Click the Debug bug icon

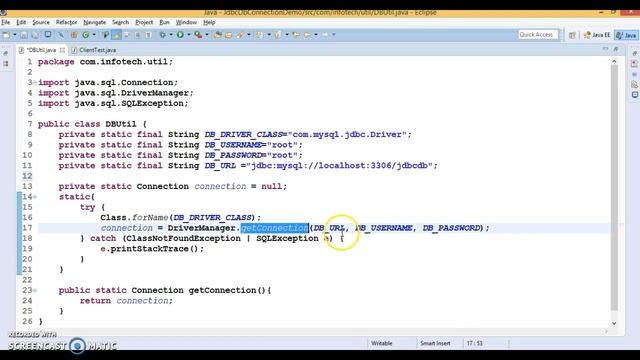tap(162, 35)
